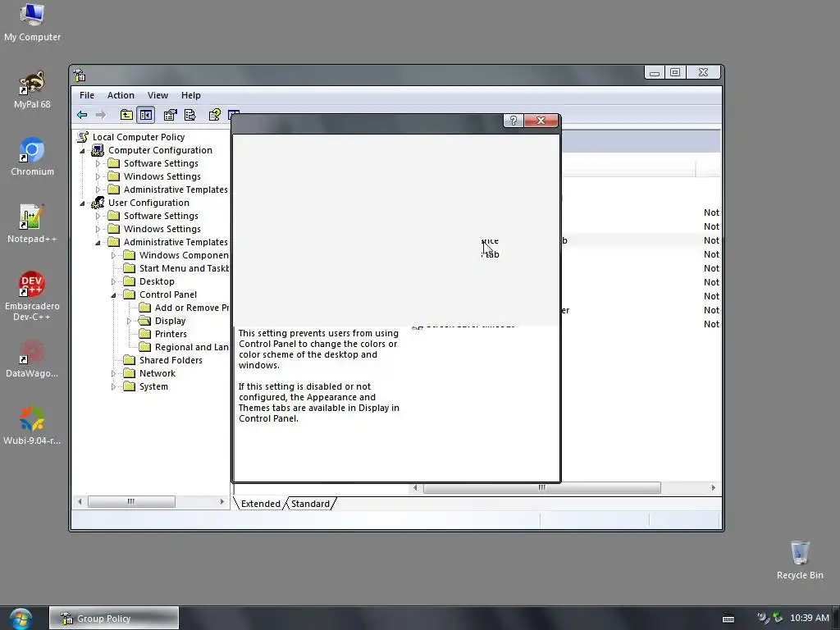
Task: Close the blank policy dialog
Action: coord(541,121)
